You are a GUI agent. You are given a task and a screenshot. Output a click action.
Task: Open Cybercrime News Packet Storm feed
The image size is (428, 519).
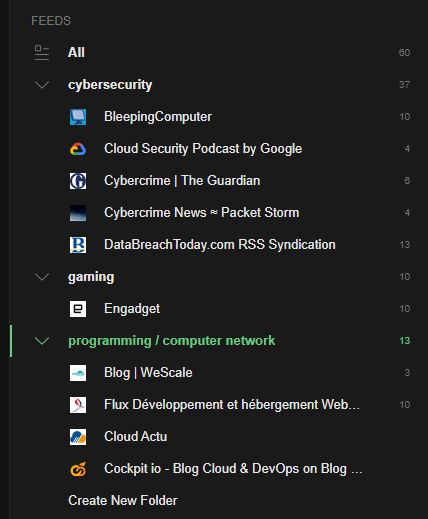(202, 213)
